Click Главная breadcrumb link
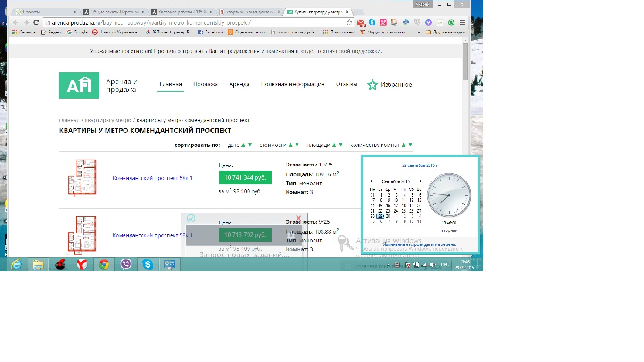Viewport: 644px width, 362px height. click(x=69, y=121)
